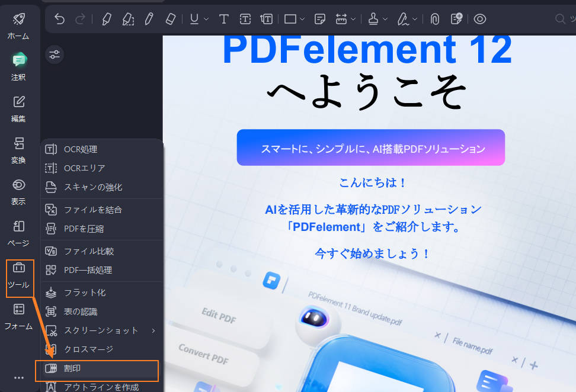Insert a sticky note comment
Image resolution: width=576 pixels, height=392 pixels.
click(x=319, y=18)
